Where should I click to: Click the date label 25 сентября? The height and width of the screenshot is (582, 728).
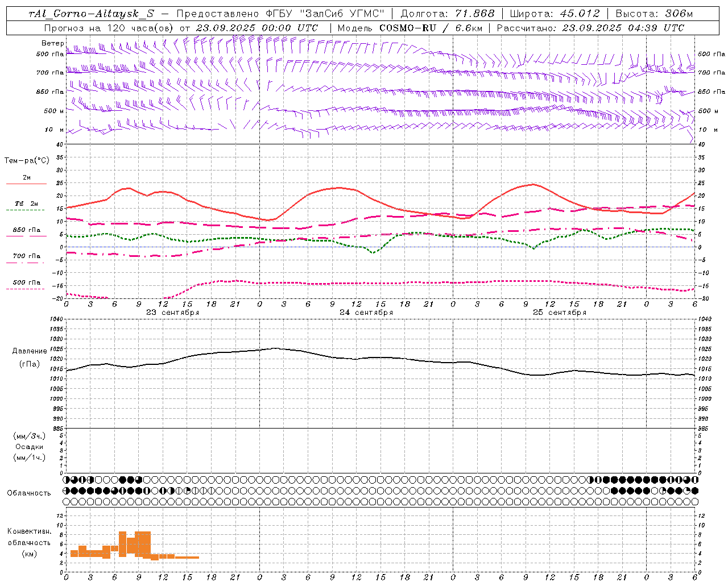[x=560, y=312]
